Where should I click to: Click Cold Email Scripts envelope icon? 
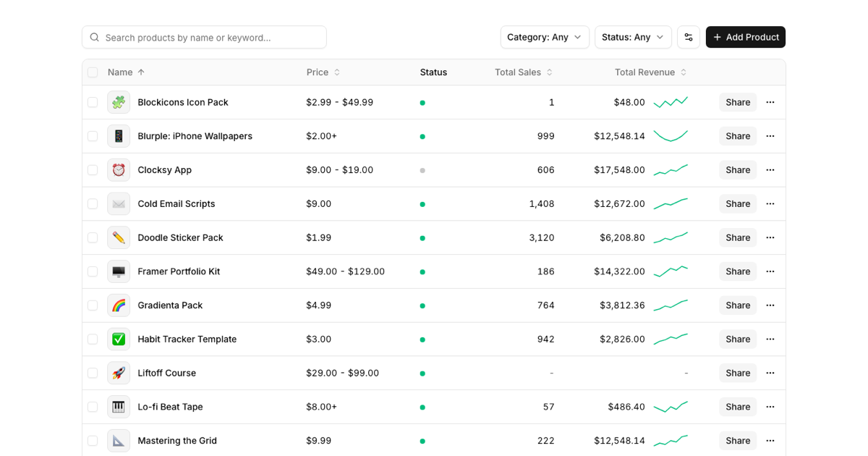pos(119,203)
